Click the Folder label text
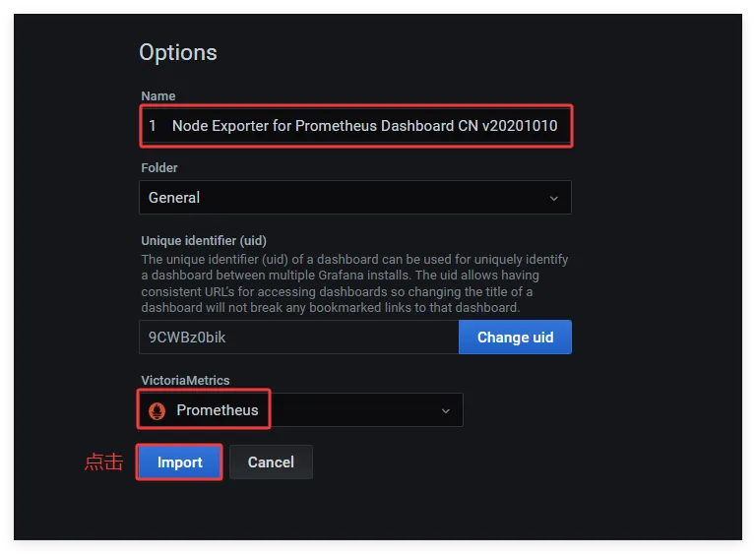The width and height of the screenshot is (756, 554). pos(159,168)
